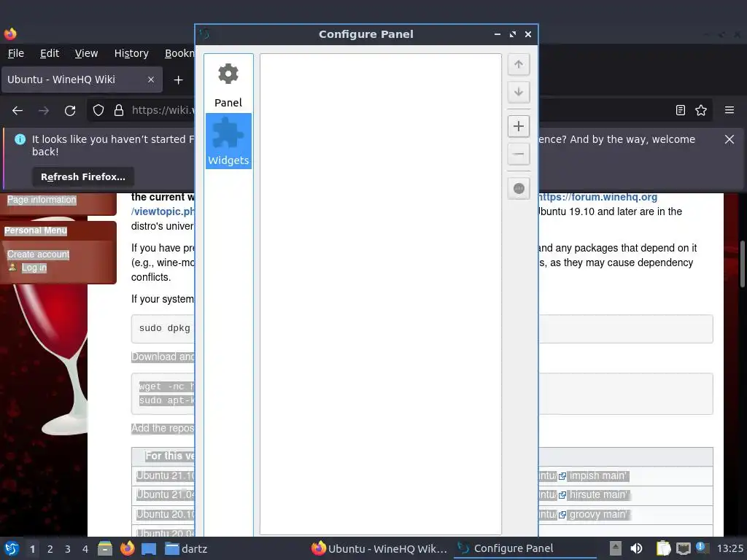Open widget configuration using the round ellipsis button

coord(519,189)
